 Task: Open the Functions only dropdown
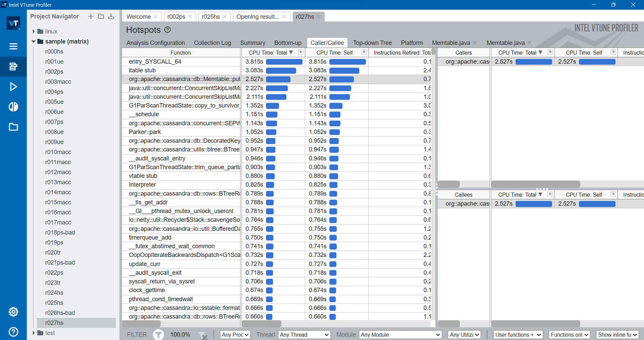pyautogui.click(x=570, y=335)
